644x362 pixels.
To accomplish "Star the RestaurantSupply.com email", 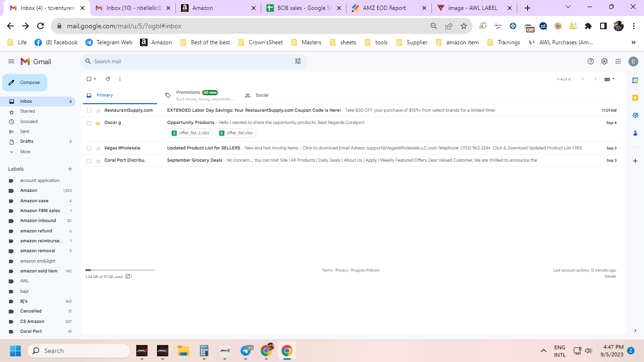I will [x=98, y=110].
